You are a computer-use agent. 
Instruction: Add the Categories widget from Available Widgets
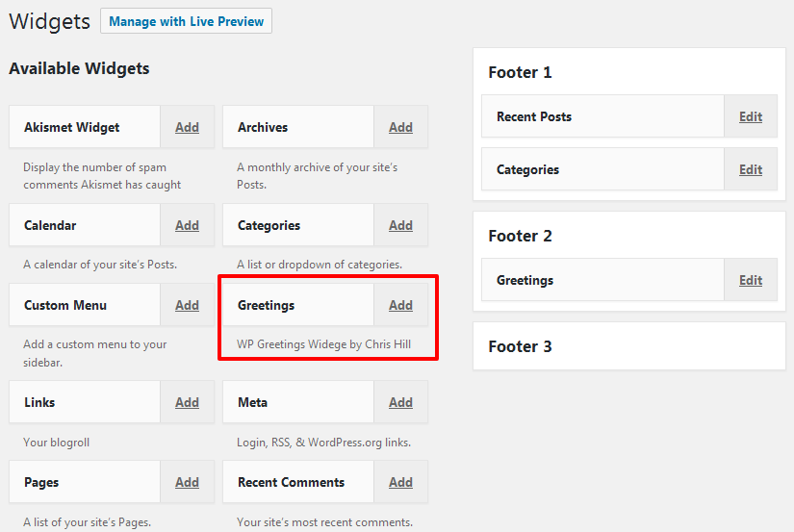[x=400, y=225]
